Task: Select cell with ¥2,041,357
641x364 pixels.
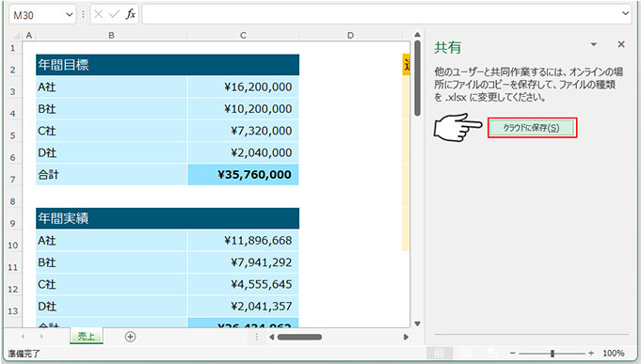Action: [x=243, y=306]
